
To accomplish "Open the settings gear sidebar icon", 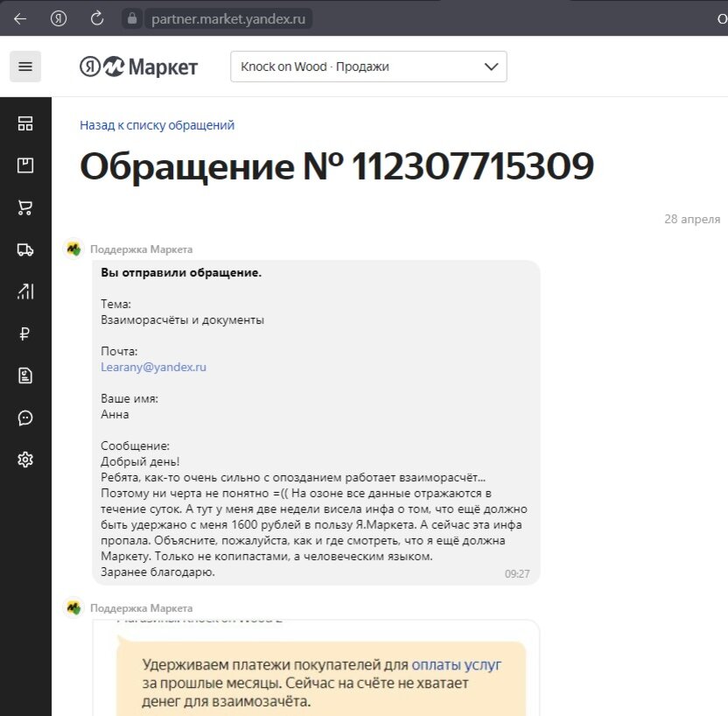I will pos(25,460).
